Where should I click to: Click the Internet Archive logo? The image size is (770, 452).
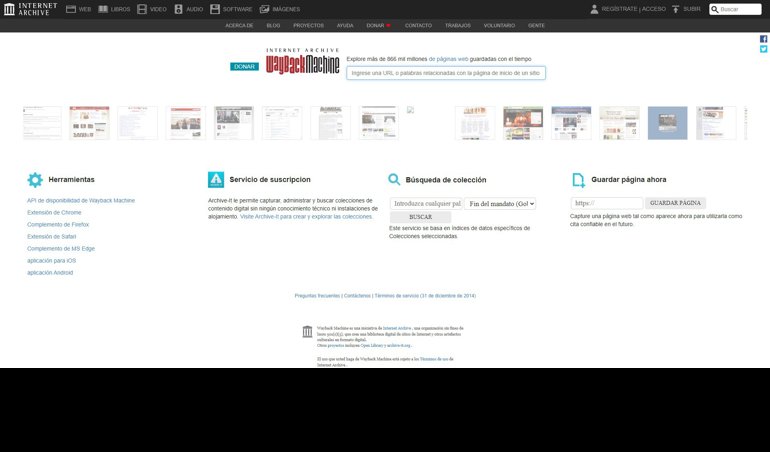(x=30, y=9)
